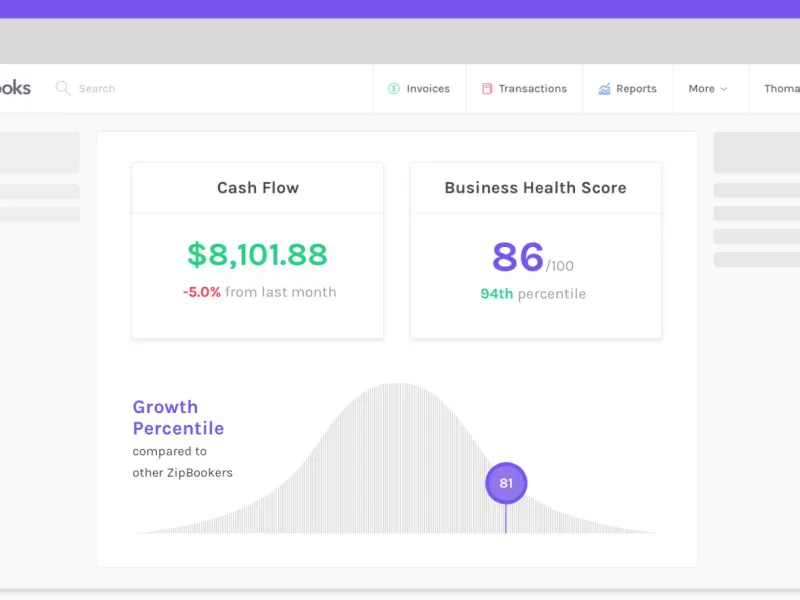
Task: Open the Thomas user menu
Action: [781, 89]
